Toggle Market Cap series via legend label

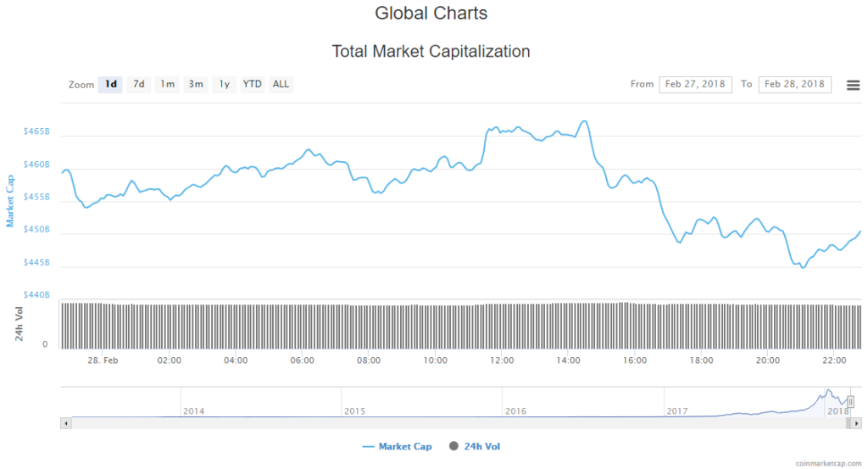[404, 446]
